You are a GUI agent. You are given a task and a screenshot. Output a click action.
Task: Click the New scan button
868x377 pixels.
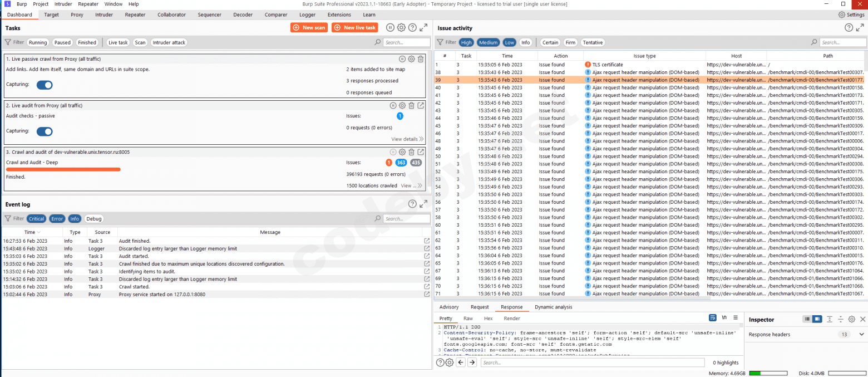click(309, 27)
